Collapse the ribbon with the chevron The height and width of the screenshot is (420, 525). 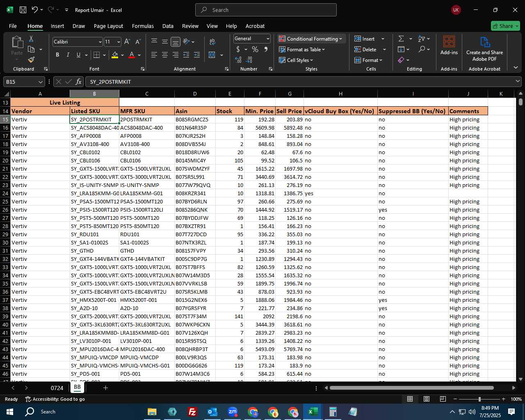coord(516,68)
